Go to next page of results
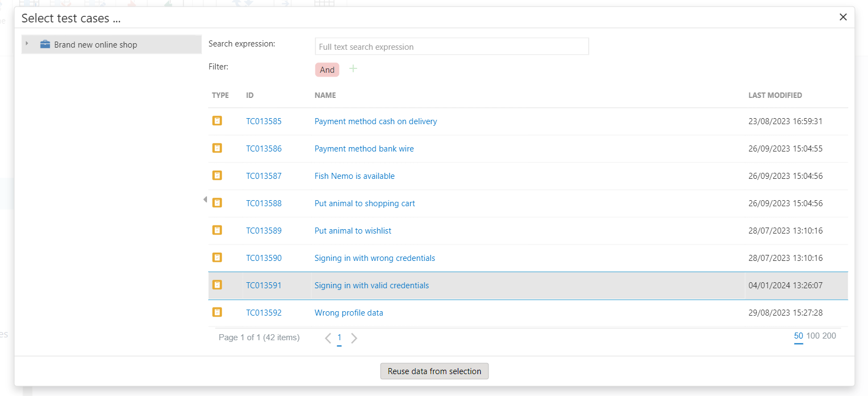 point(354,338)
